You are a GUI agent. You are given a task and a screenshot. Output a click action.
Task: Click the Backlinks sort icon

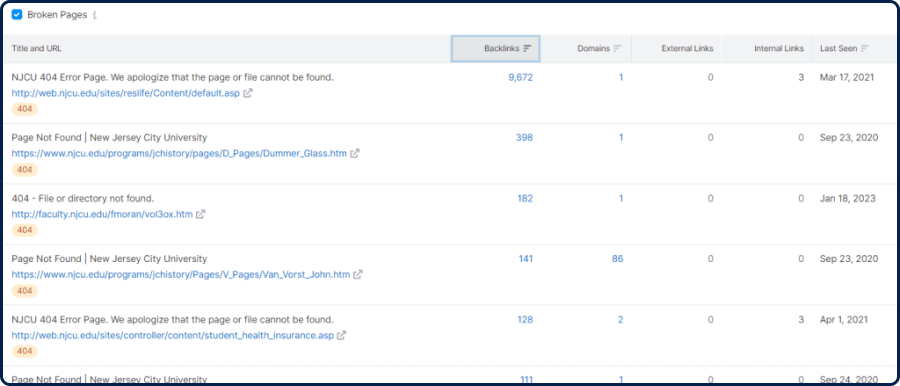click(x=527, y=49)
